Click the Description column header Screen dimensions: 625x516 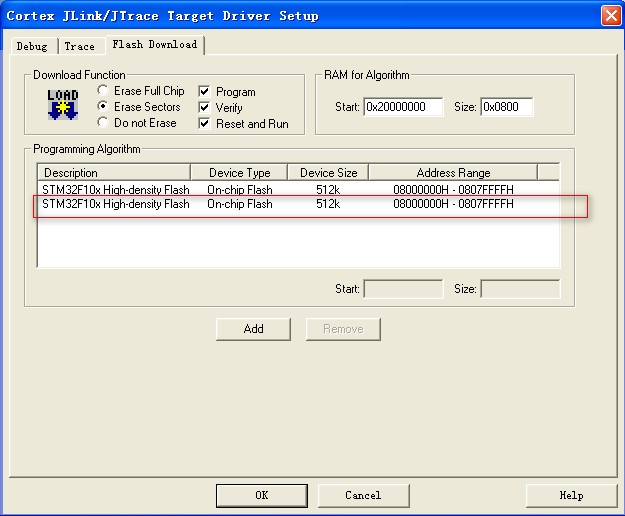pos(113,173)
